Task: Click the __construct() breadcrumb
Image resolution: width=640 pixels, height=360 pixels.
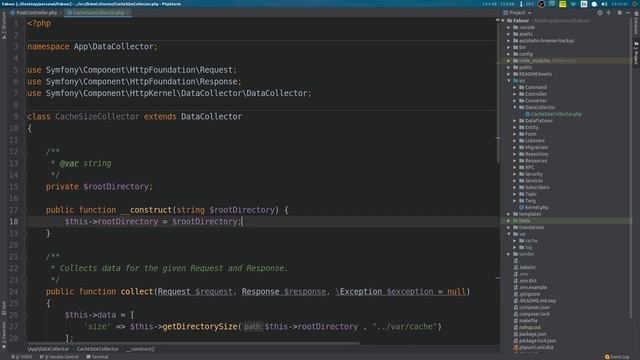Action: tap(140, 349)
